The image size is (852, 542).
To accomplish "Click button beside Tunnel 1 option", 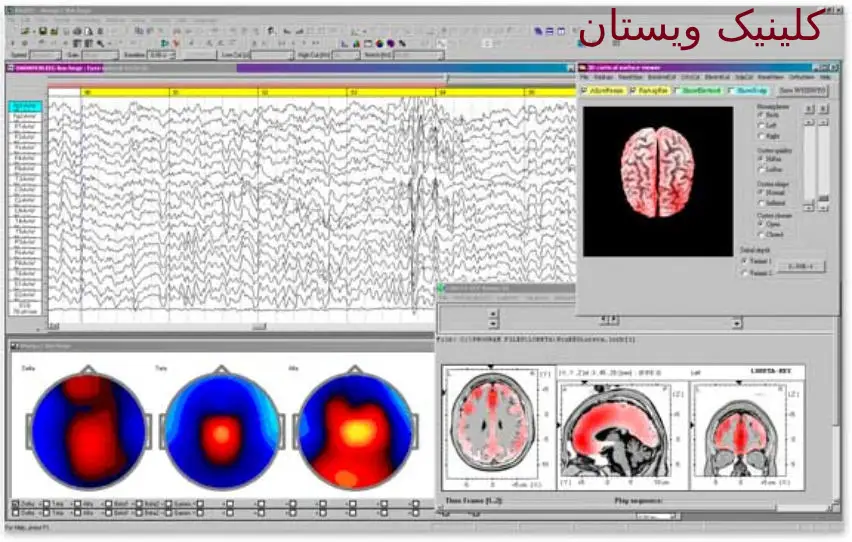I will 801,266.
